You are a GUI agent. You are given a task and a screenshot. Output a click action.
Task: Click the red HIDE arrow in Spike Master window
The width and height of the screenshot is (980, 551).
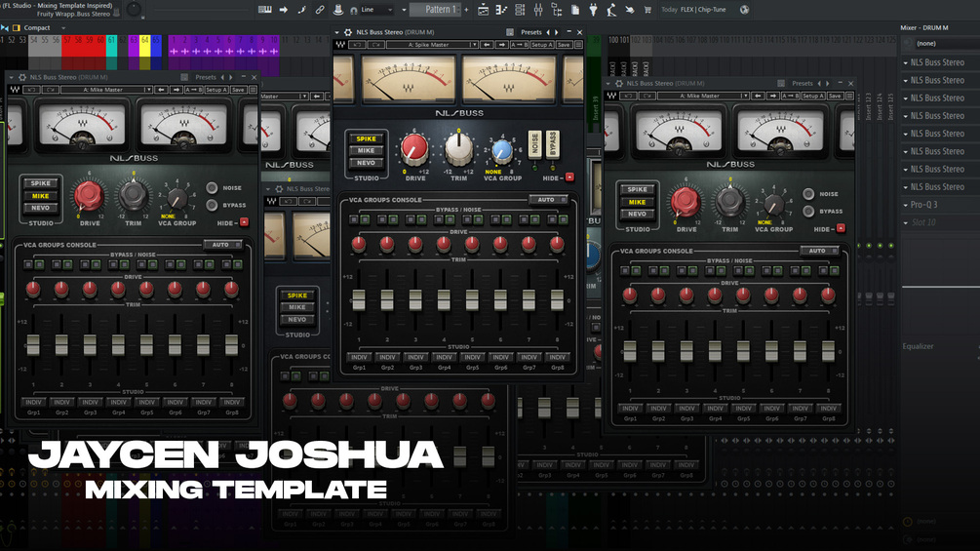569,177
